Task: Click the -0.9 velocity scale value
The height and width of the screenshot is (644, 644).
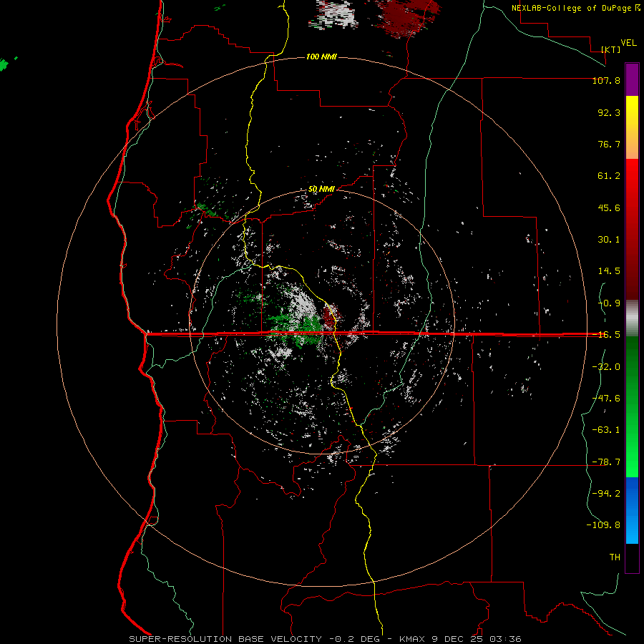Action: pos(609,303)
